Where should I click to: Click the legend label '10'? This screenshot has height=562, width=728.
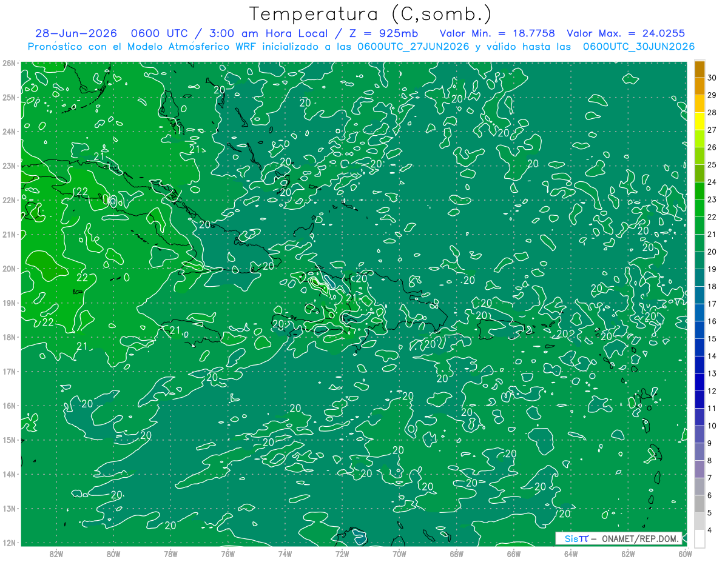point(712,426)
